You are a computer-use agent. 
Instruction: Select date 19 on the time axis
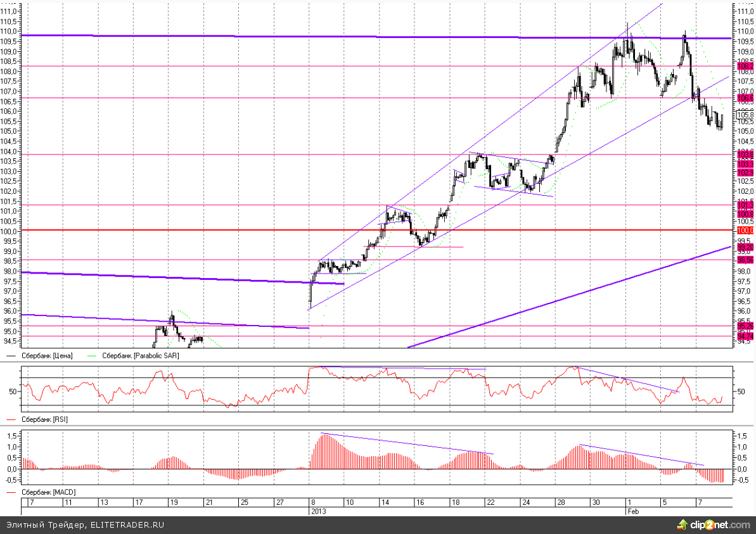[x=174, y=502]
